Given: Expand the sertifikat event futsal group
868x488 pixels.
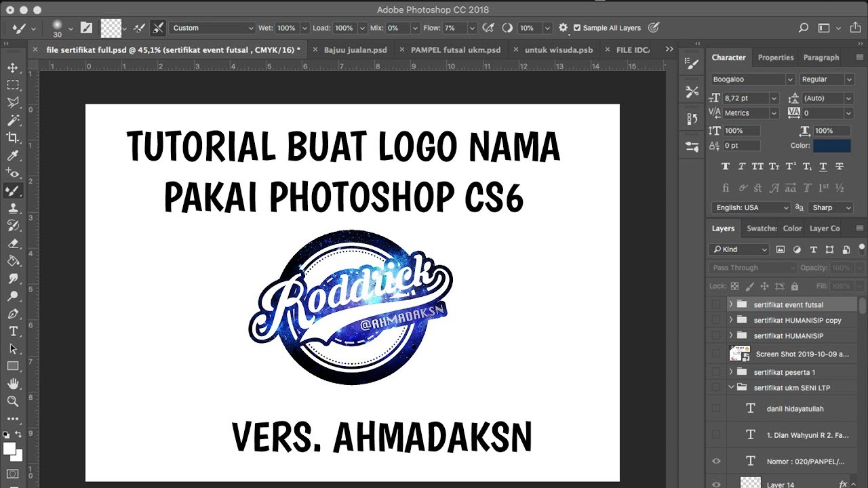Looking at the screenshot, I should click(731, 304).
